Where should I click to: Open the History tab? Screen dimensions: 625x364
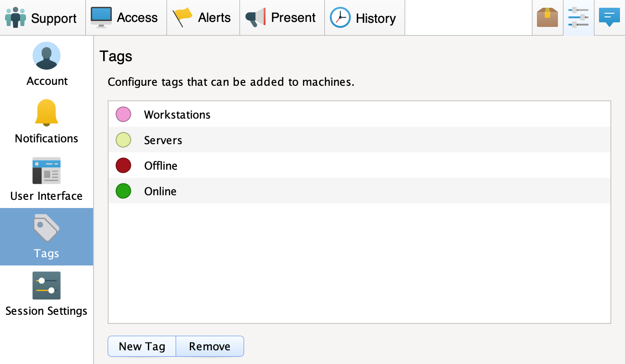[365, 18]
